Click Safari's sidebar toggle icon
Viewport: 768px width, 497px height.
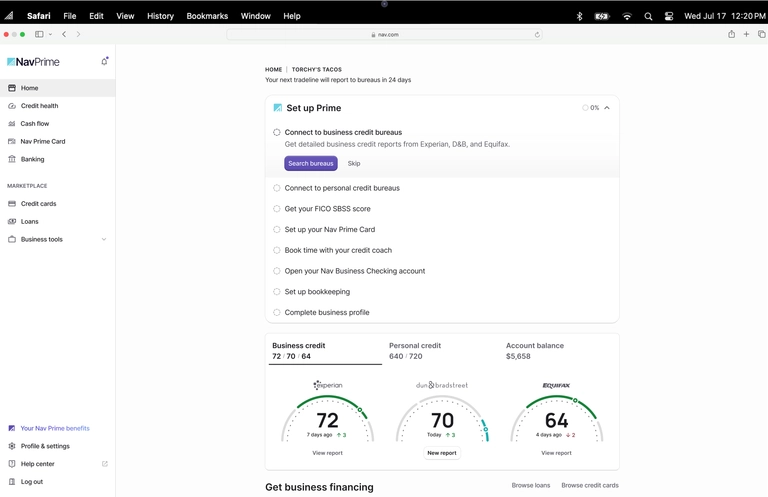tap(39, 34)
